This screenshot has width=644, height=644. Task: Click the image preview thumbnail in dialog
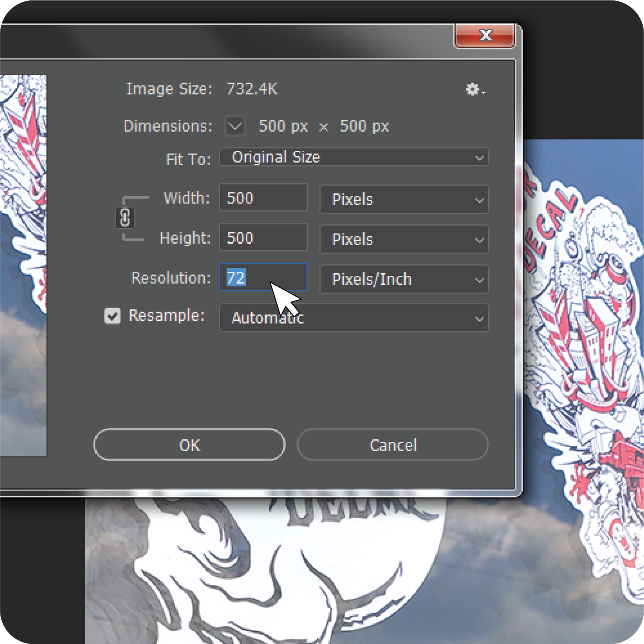click(x=23, y=265)
